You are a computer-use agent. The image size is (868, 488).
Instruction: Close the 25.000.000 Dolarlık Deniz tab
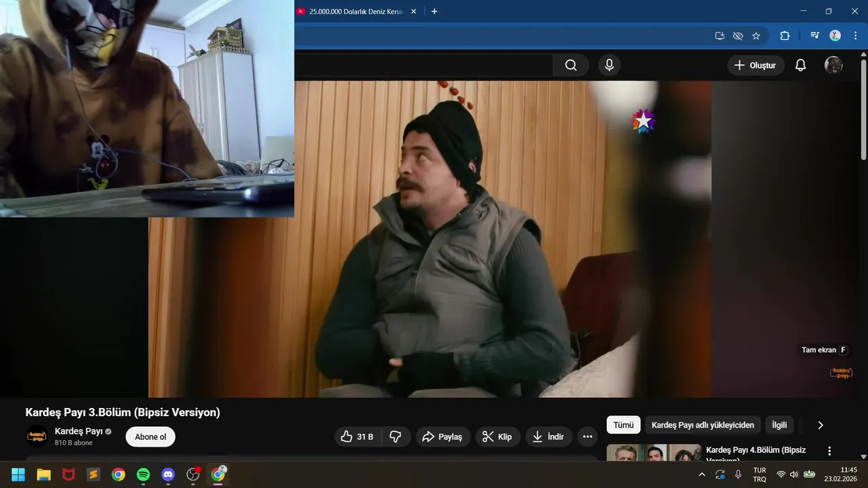pos(414,12)
